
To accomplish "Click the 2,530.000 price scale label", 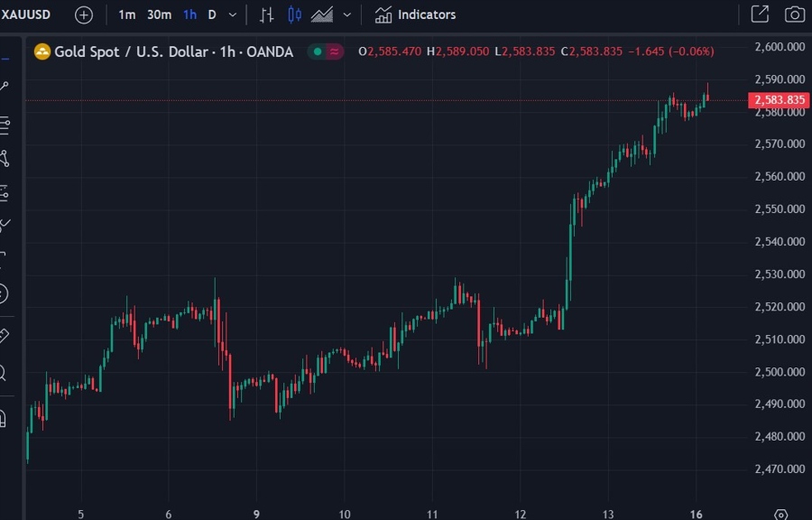I will click(x=780, y=274).
